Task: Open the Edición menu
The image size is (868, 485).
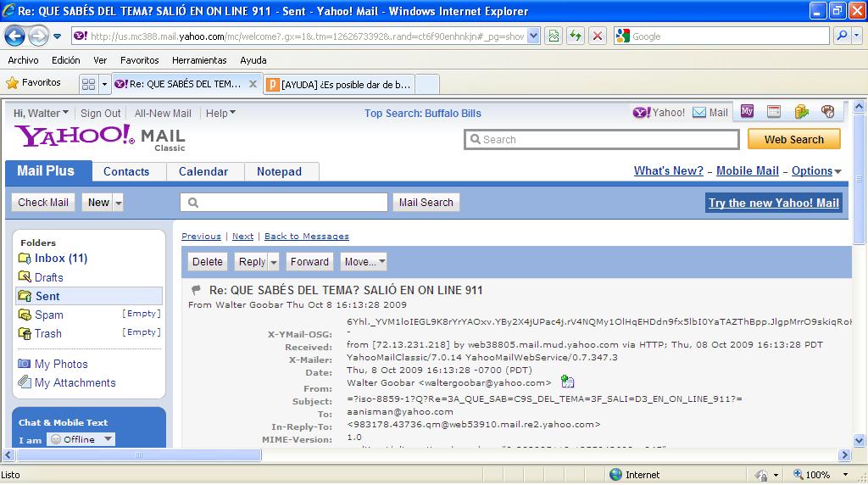Action: tap(66, 60)
